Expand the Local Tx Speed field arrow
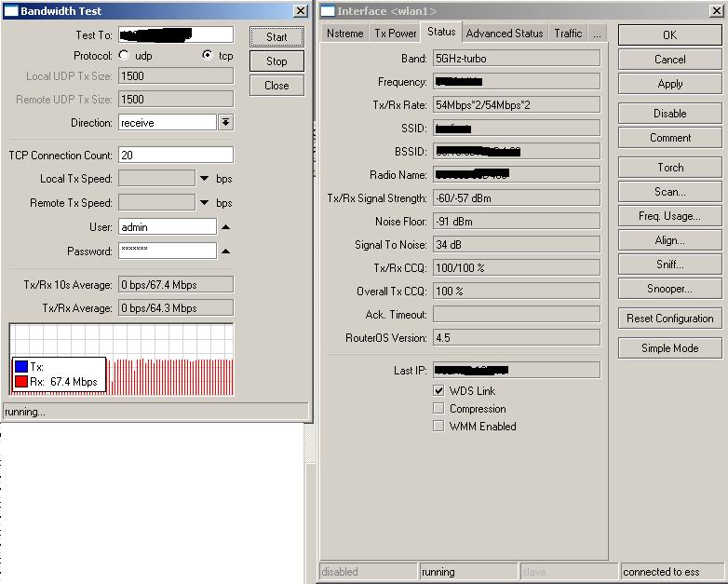The width and height of the screenshot is (728, 584). pos(204,179)
